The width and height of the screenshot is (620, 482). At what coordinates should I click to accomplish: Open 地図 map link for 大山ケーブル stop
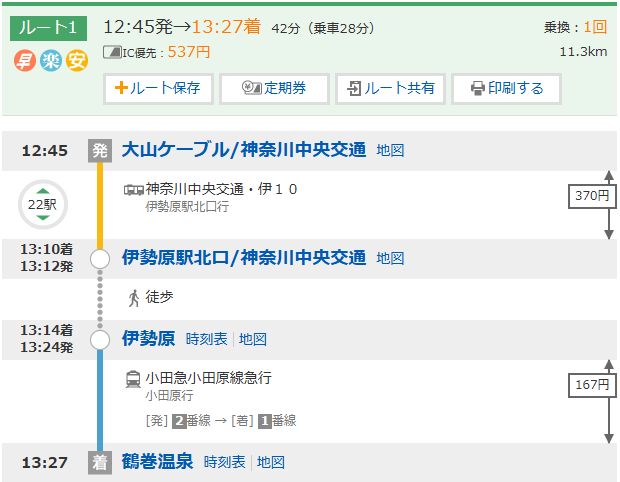(x=390, y=150)
